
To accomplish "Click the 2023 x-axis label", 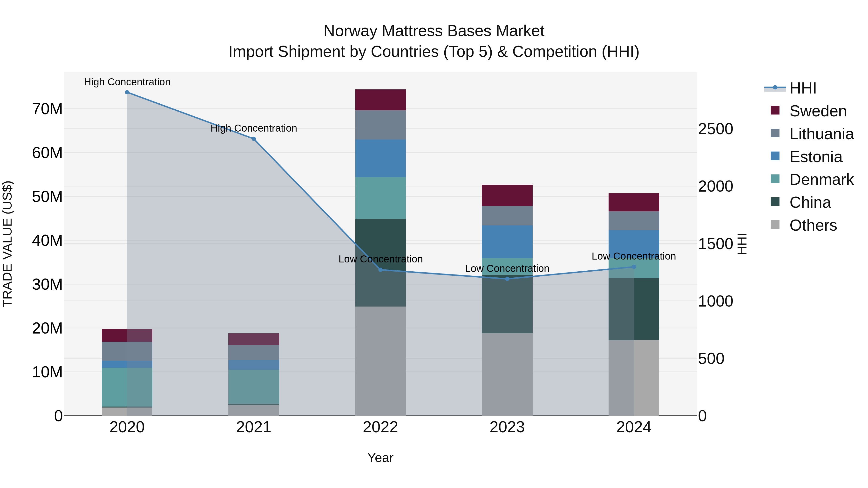I will pos(507,427).
